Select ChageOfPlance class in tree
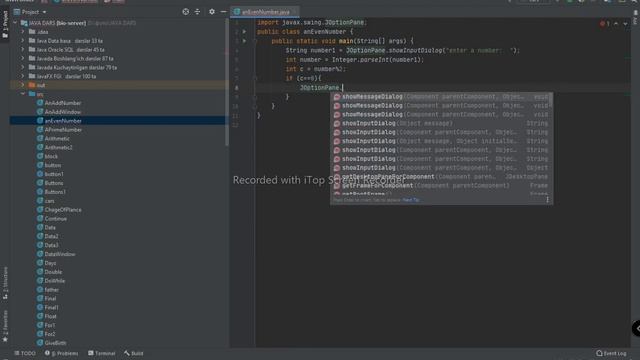640x360 pixels. pyautogui.click(x=62, y=210)
